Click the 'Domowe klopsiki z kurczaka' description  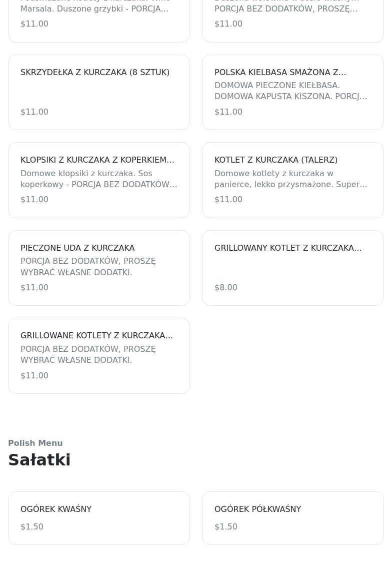(98, 179)
